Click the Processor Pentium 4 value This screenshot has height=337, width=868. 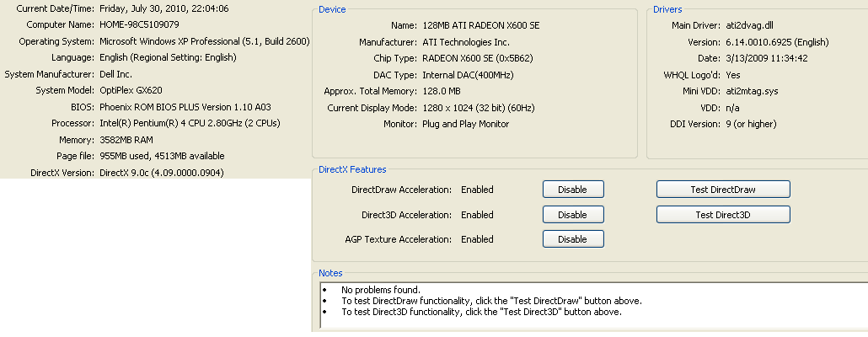click(190, 123)
